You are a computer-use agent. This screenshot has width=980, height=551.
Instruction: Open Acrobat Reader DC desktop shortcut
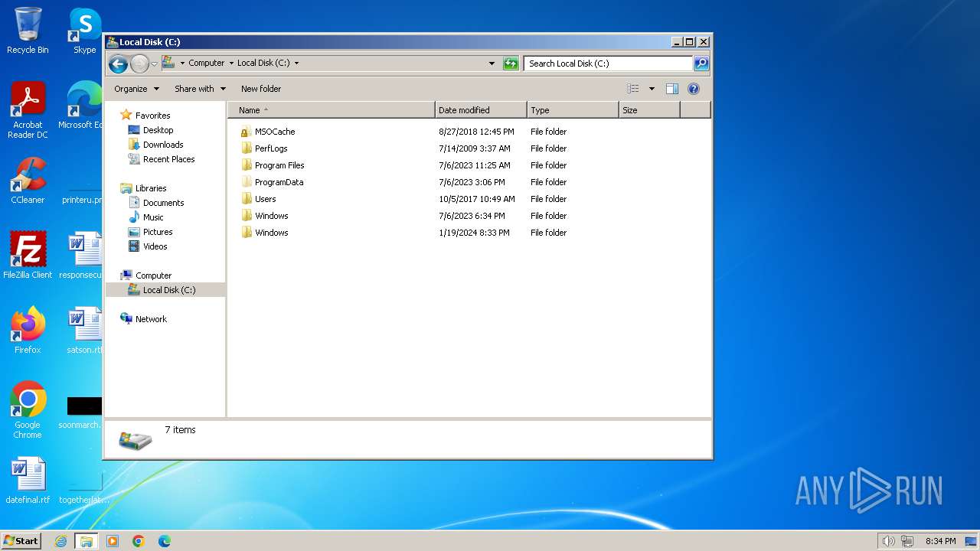point(28,110)
